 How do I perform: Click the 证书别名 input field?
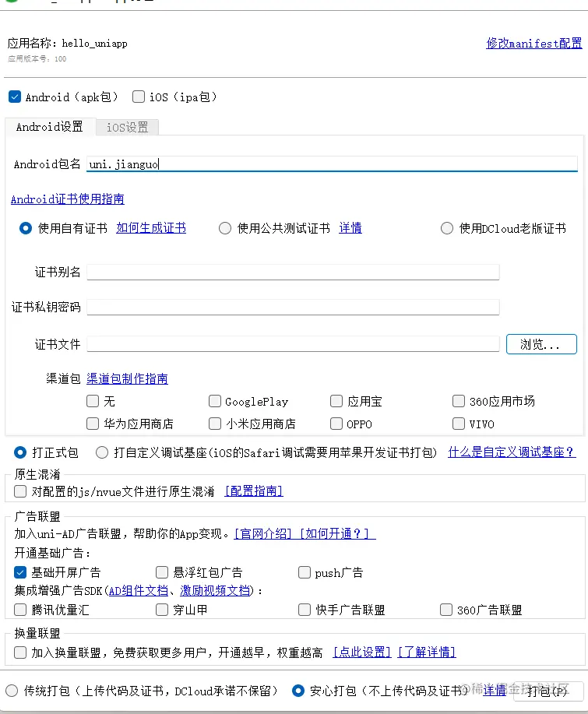click(293, 273)
